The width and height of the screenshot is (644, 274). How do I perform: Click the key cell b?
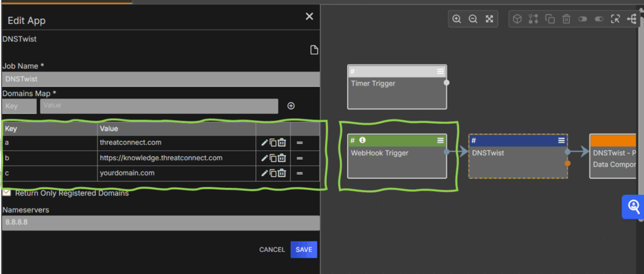coord(50,158)
